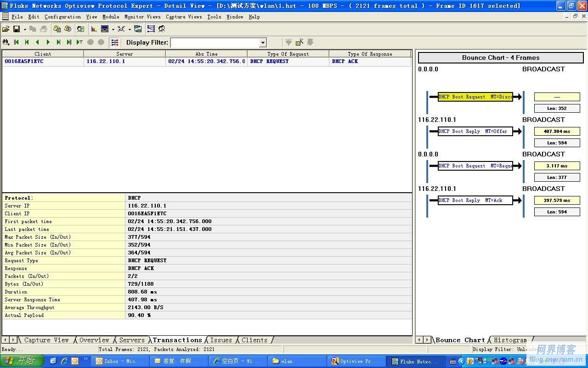Click the blue network topology icon

(151, 29)
